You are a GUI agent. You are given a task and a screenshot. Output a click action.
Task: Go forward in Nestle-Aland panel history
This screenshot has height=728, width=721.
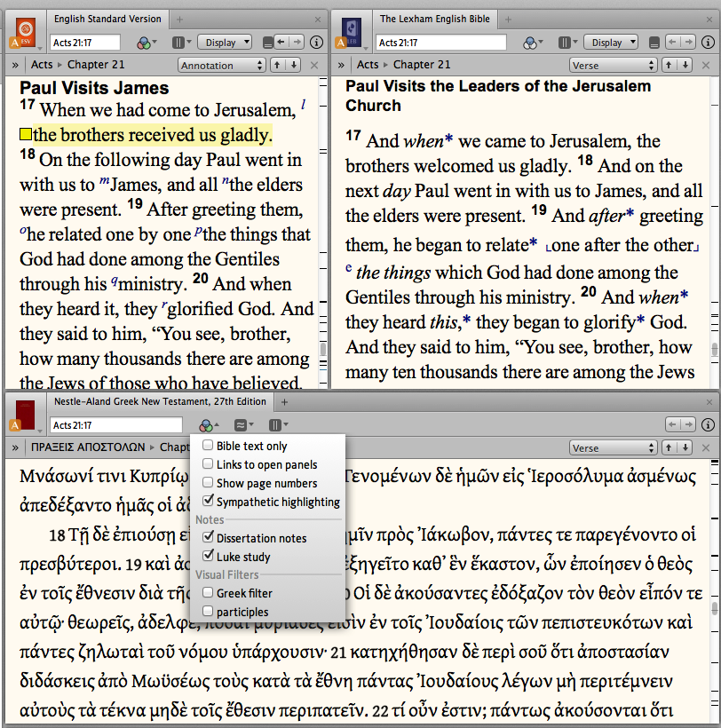[688, 424]
